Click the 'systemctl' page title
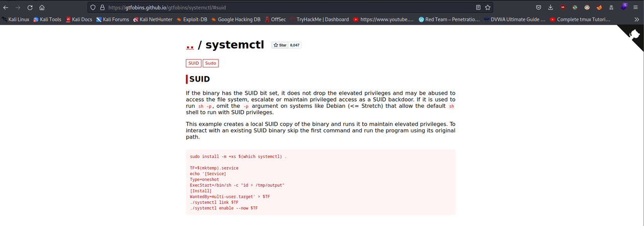Image resolution: width=644 pixels, height=226 pixels. (x=234, y=45)
